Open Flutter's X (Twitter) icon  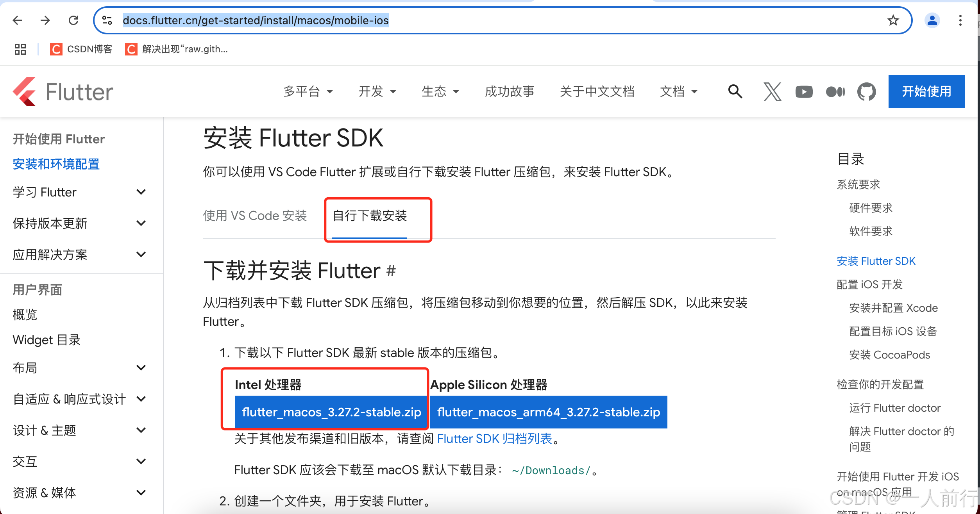773,92
